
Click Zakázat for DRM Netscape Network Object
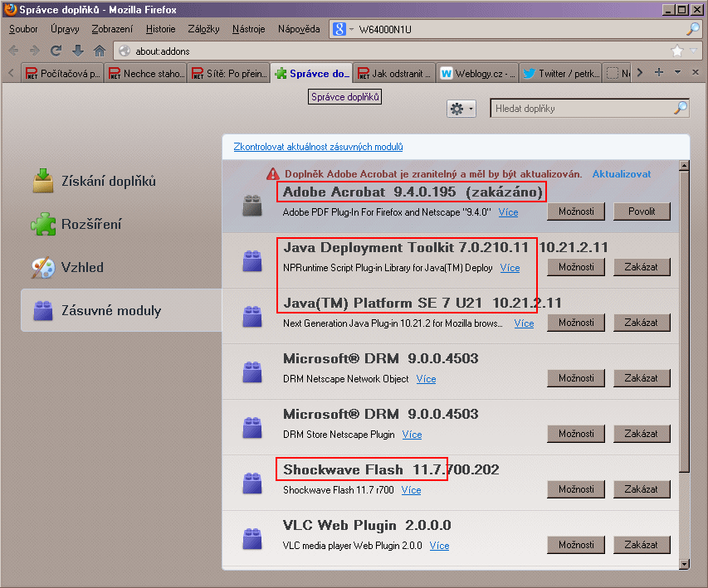pos(642,377)
